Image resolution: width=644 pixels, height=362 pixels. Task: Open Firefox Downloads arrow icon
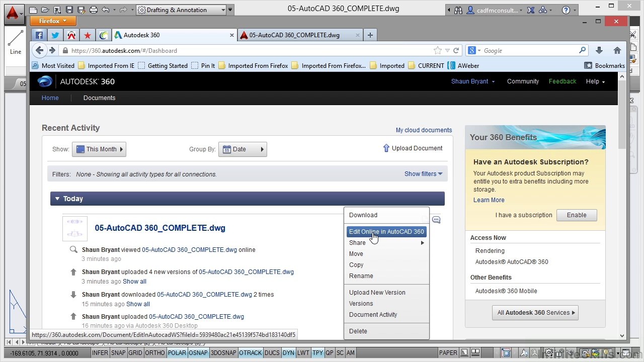click(x=599, y=50)
